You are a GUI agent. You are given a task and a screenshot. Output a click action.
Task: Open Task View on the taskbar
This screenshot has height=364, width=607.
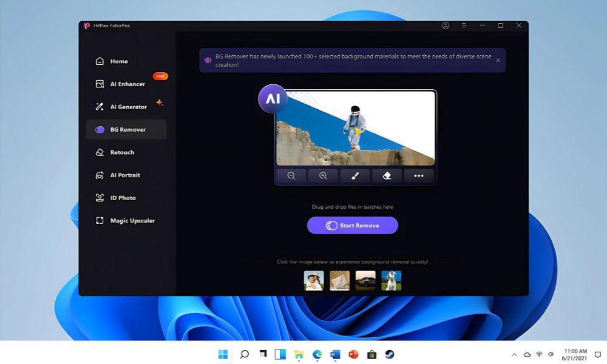coord(263,354)
